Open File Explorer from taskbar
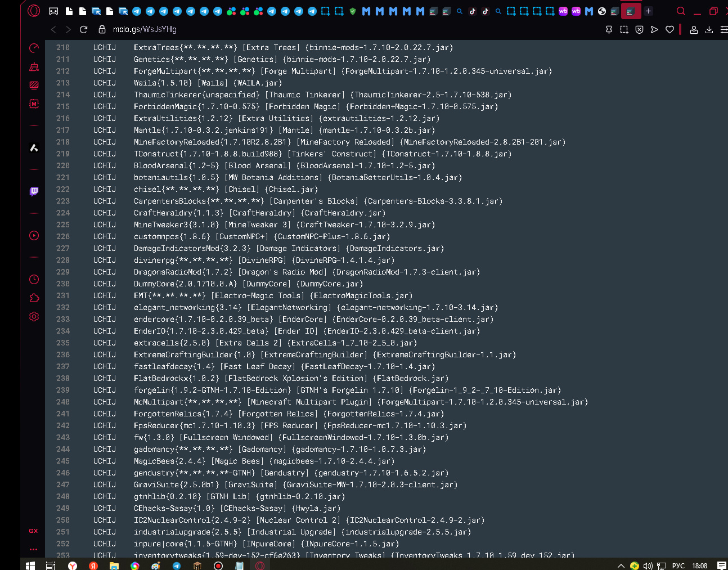The image size is (728, 570). click(x=114, y=565)
